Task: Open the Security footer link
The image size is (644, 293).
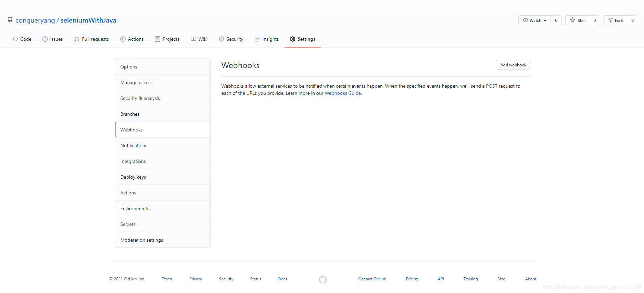Action: tap(226, 279)
